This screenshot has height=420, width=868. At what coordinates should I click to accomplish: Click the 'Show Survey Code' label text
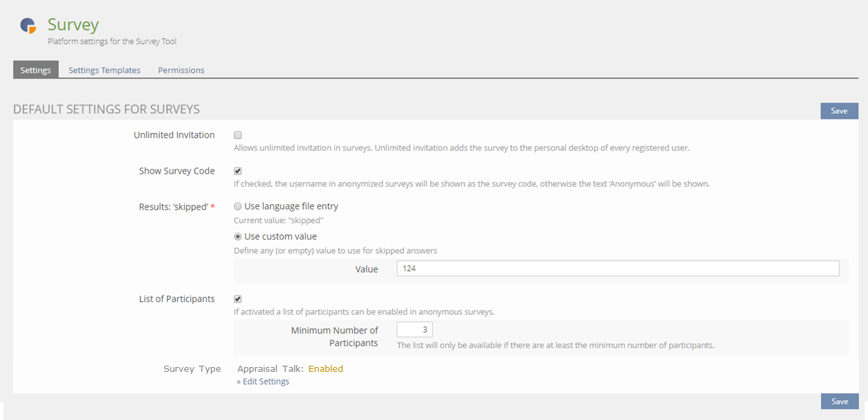click(177, 171)
